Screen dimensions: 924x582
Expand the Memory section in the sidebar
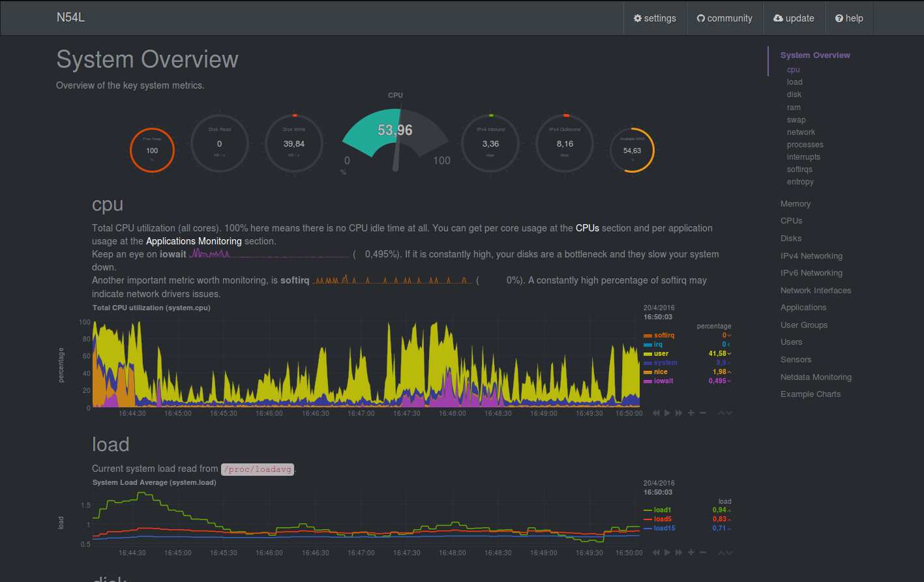click(x=795, y=203)
